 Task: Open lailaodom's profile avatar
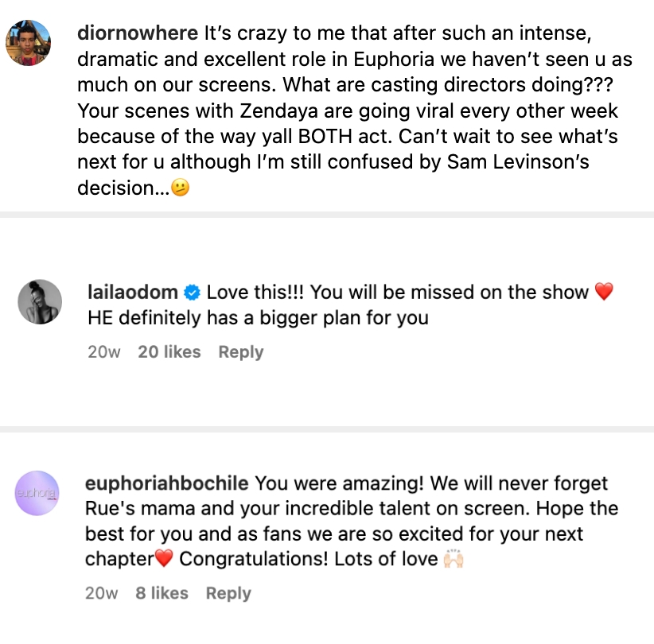(39, 301)
